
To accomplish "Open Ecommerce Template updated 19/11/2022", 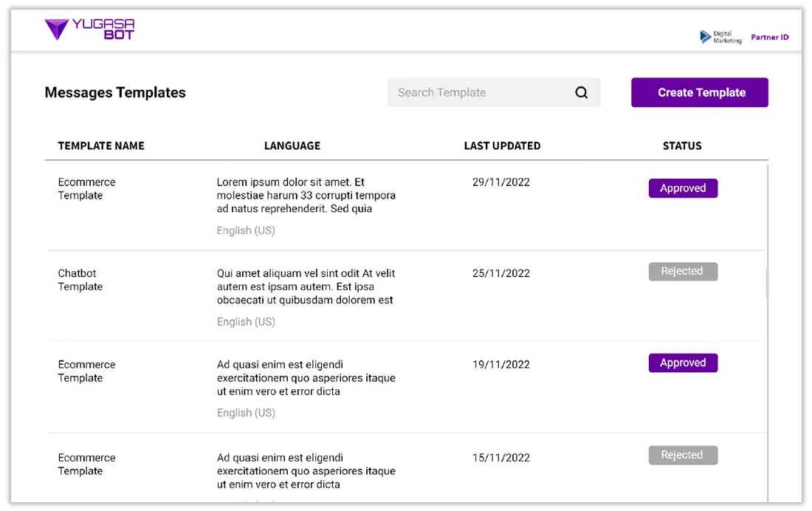I will (x=86, y=371).
